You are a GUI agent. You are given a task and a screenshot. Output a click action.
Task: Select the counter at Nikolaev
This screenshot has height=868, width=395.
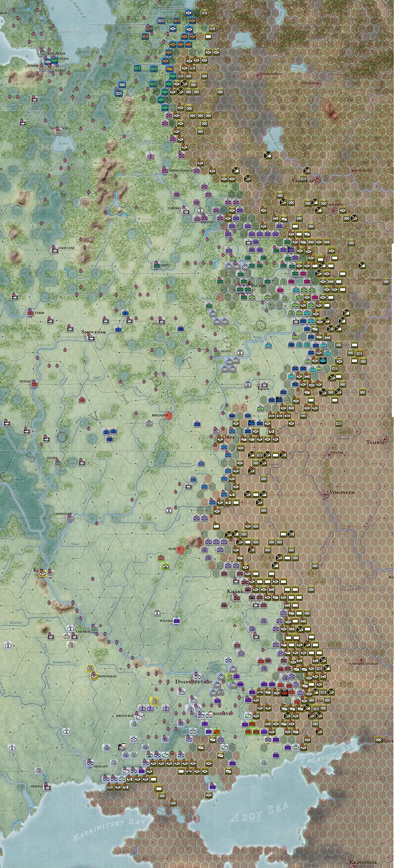click(90, 763)
